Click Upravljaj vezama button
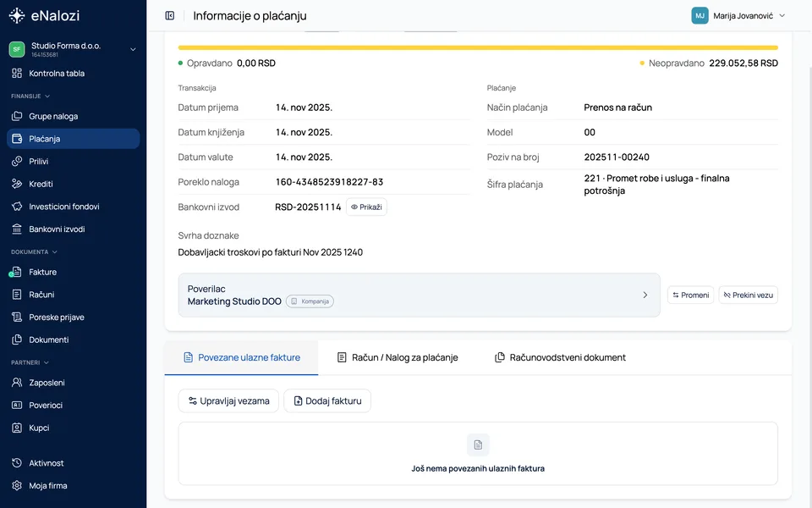The height and width of the screenshot is (508, 812). [228, 400]
